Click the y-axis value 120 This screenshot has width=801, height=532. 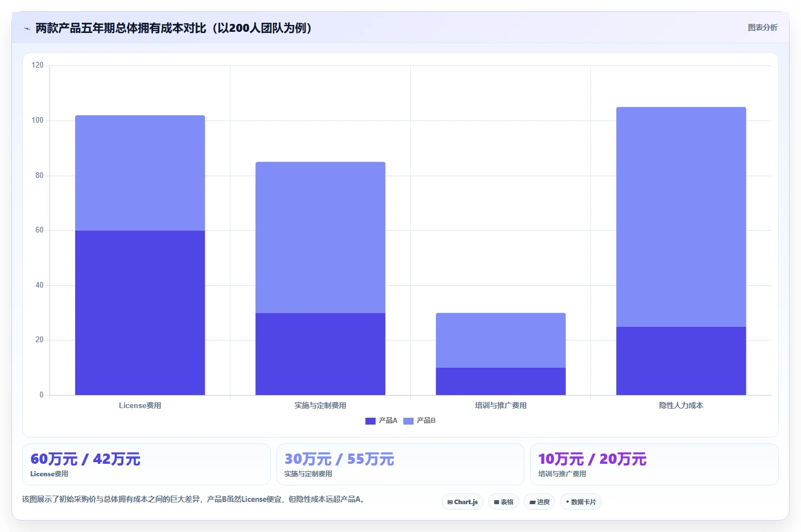(x=38, y=65)
